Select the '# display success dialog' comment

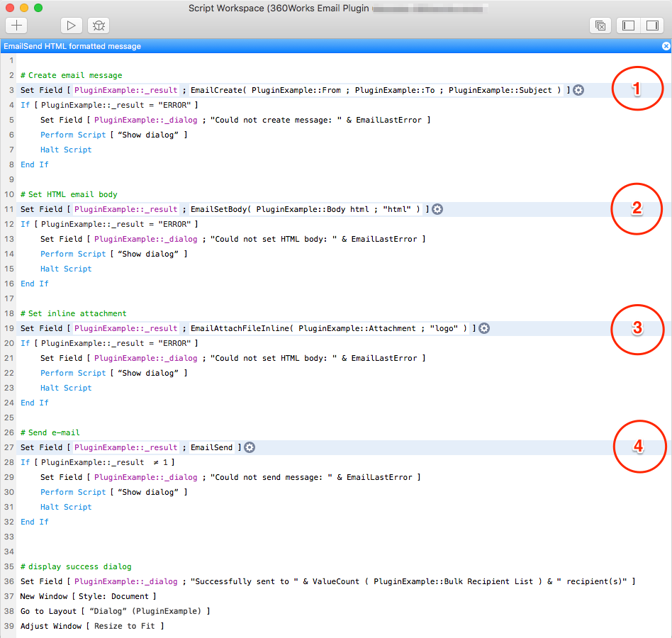[76, 567]
